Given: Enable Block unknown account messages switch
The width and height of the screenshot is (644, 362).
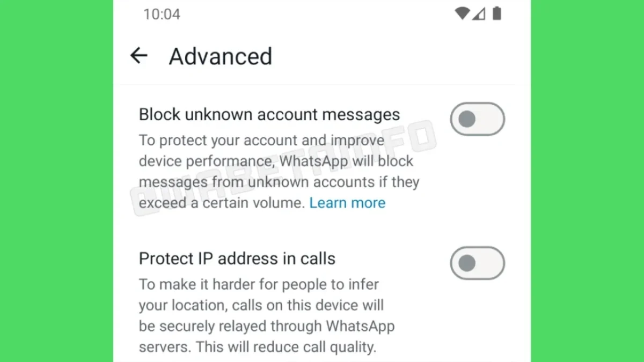Looking at the screenshot, I should point(478,119).
